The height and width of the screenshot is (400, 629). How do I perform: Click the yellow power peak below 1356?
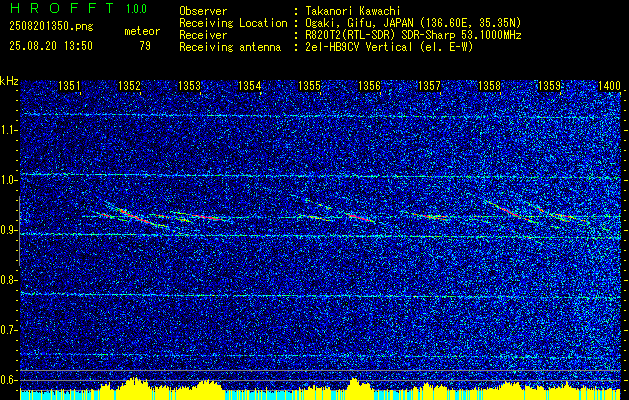359,388
